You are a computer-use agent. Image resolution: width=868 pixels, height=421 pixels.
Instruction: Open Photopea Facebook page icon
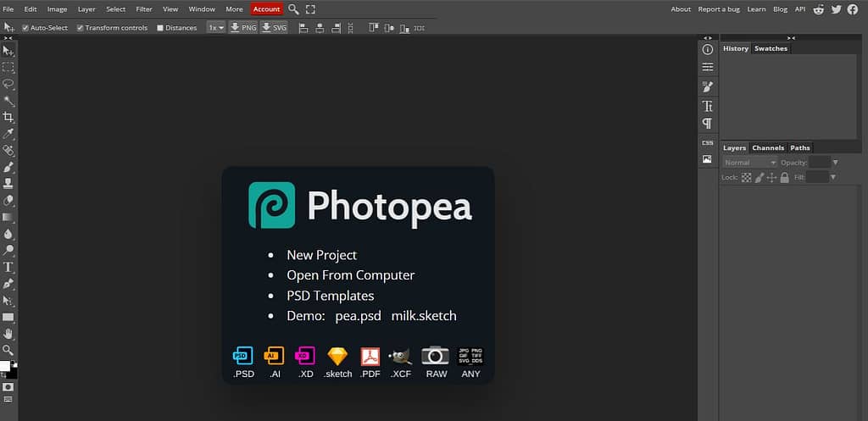tap(853, 8)
